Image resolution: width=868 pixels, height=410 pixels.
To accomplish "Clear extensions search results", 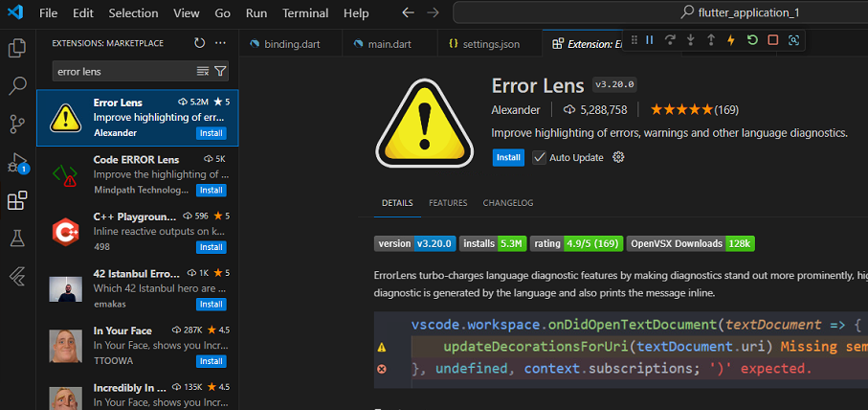I will pos(203,71).
